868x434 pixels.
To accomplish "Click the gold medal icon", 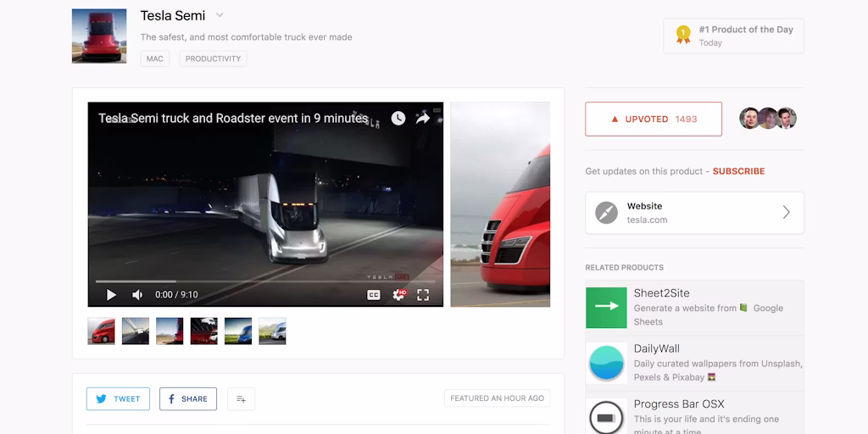I will click(684, 34).
